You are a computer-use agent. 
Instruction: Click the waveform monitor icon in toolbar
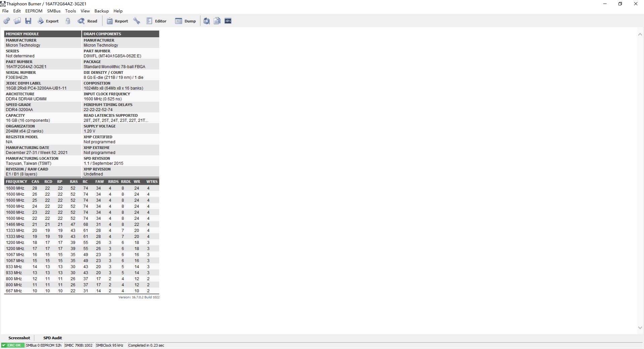(228, 21)
